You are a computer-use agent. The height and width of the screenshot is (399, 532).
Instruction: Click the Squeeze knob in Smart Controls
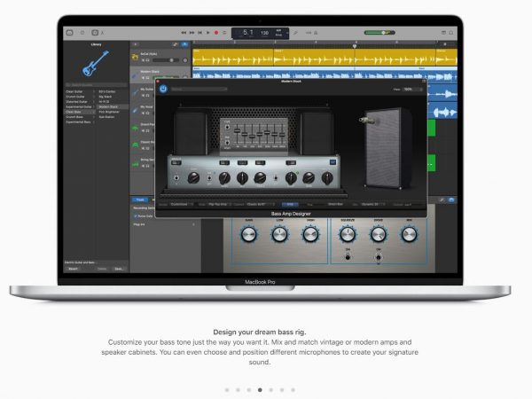(x=348, y=234)
